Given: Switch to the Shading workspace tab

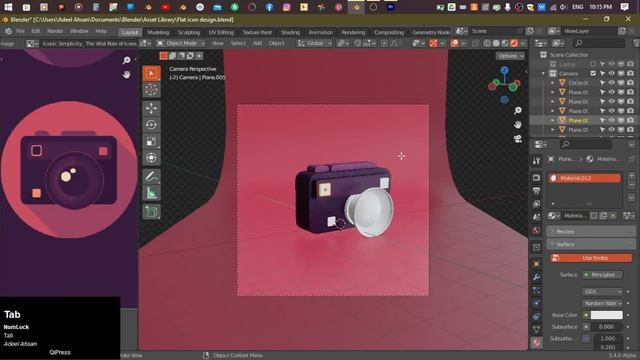Looking at the screenshot, I should click(x=290, y=32).
